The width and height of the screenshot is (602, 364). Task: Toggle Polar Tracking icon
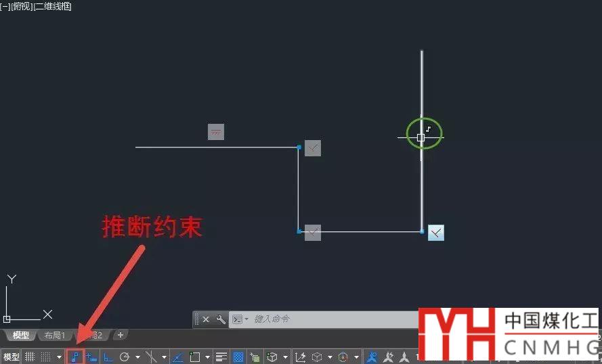[x=125, y=357]
